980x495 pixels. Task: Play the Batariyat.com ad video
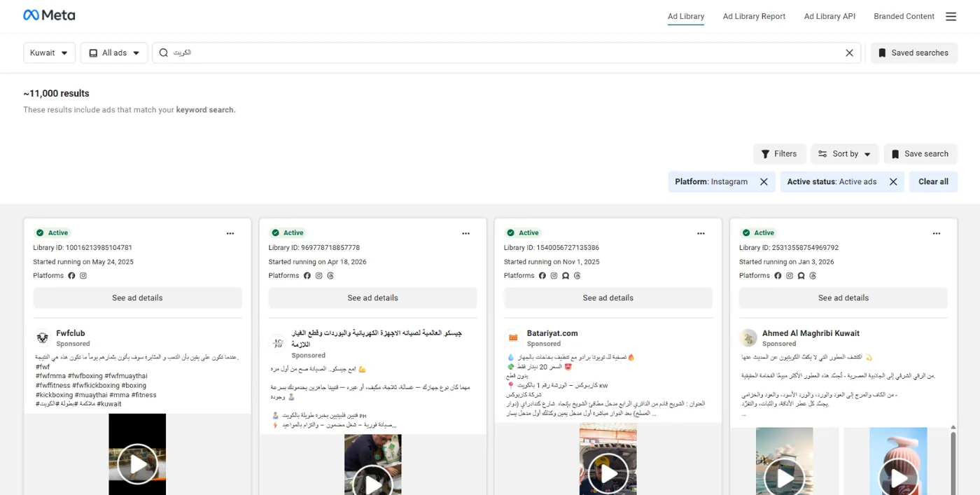coord(608,473)
